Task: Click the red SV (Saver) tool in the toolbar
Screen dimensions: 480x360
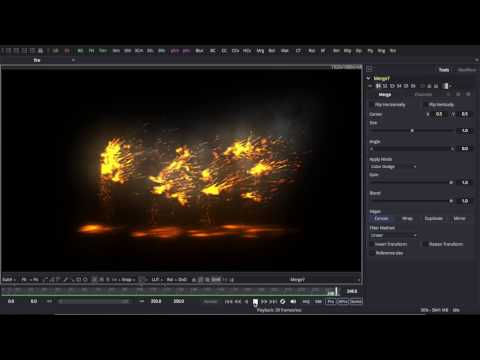Action: point(67,51)
